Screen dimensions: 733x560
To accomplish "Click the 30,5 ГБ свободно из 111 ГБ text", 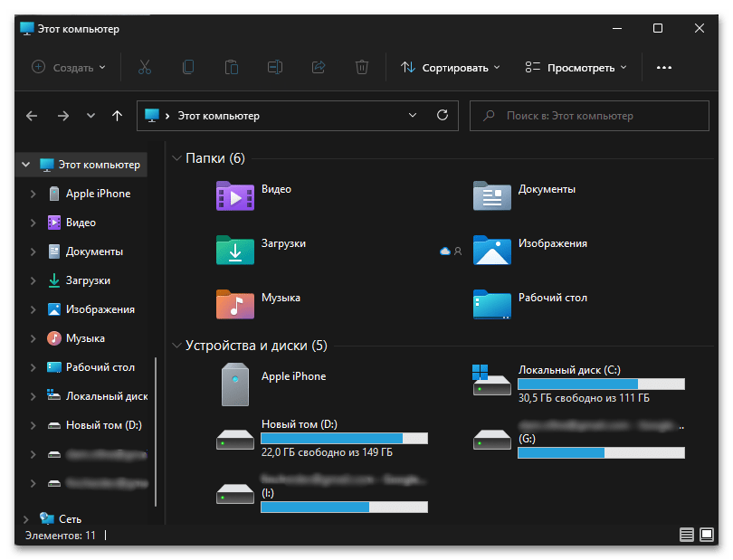I will click(584, 398).
